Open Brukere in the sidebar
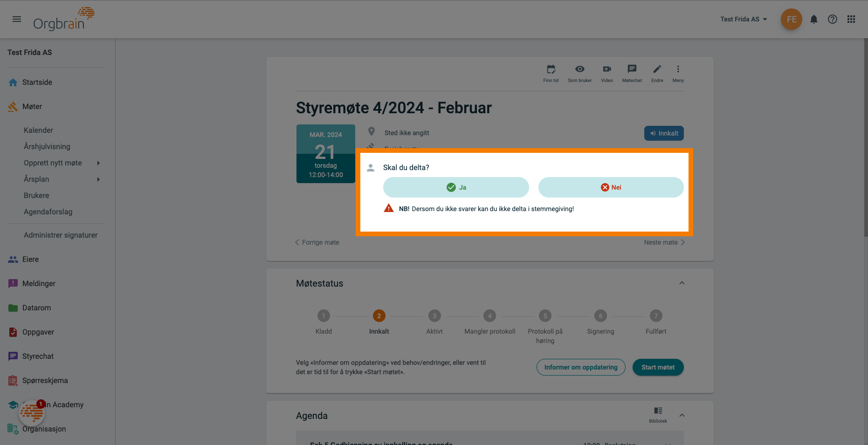The width and height of the screenshot is (868, 445). coord(36,195)
